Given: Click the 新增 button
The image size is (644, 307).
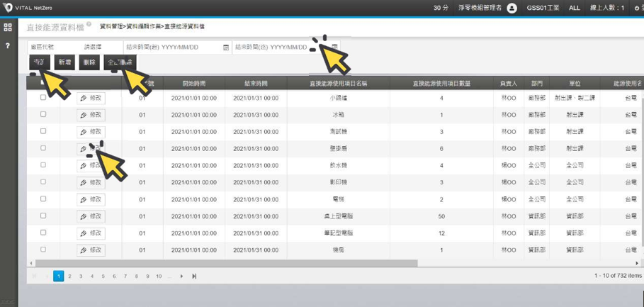Looking at the screenshot, I should (x=64, y=62).
